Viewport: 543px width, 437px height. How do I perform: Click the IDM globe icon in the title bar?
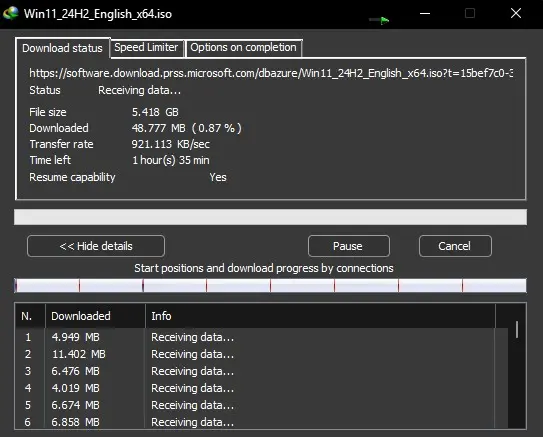[11, 14]
